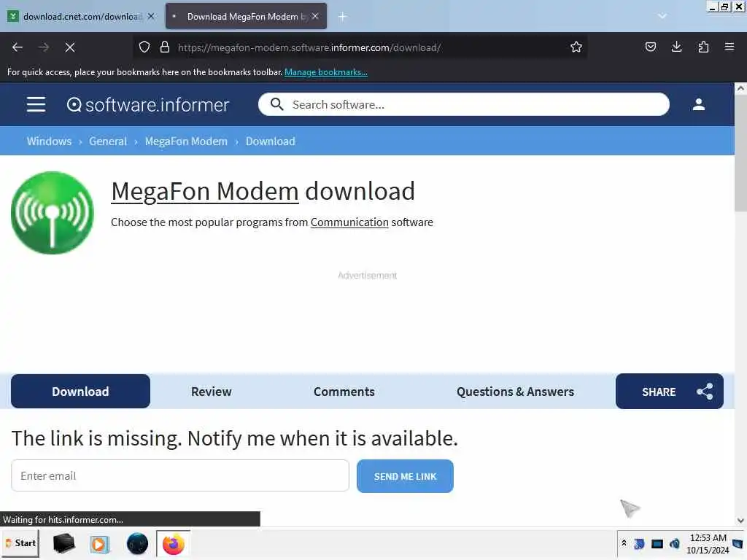This screenshot has height=560, width=747.
Task: Open MegaFon Modem breadcrumb
Action: [x=186, y=141]
